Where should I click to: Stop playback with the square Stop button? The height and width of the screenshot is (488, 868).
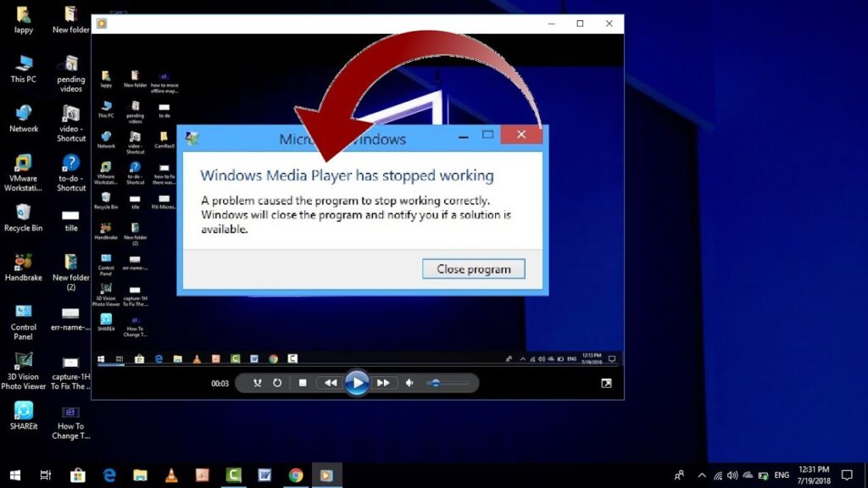click(x=303, y=383)
